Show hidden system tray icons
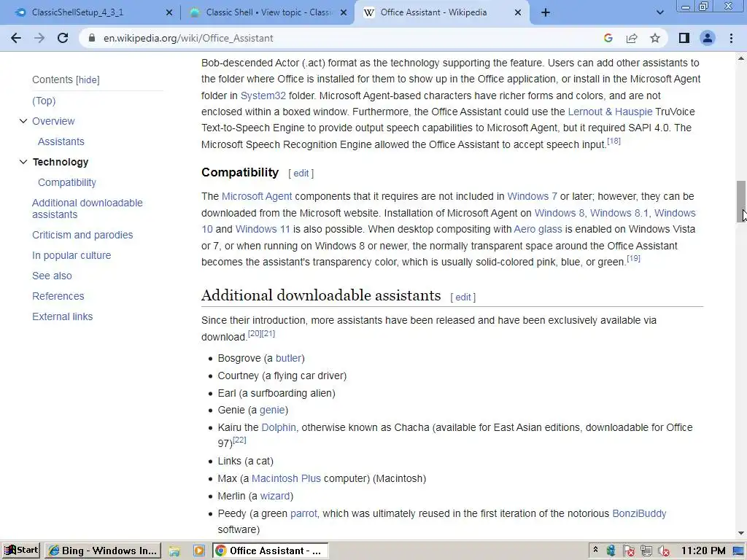Viewport: 747px width, 560px height. coord(595,550)
